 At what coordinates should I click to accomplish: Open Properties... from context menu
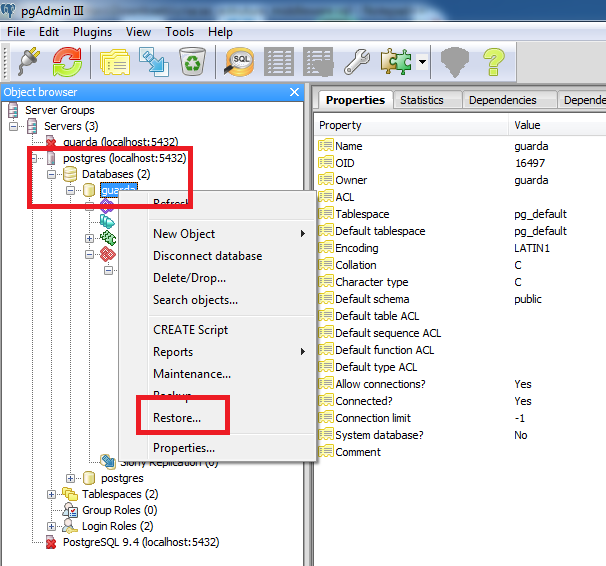point(231,448)
